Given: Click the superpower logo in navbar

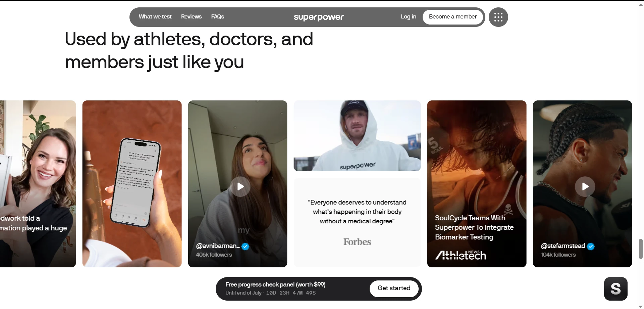Looking at the screenshot, I should tap(319, 17).
